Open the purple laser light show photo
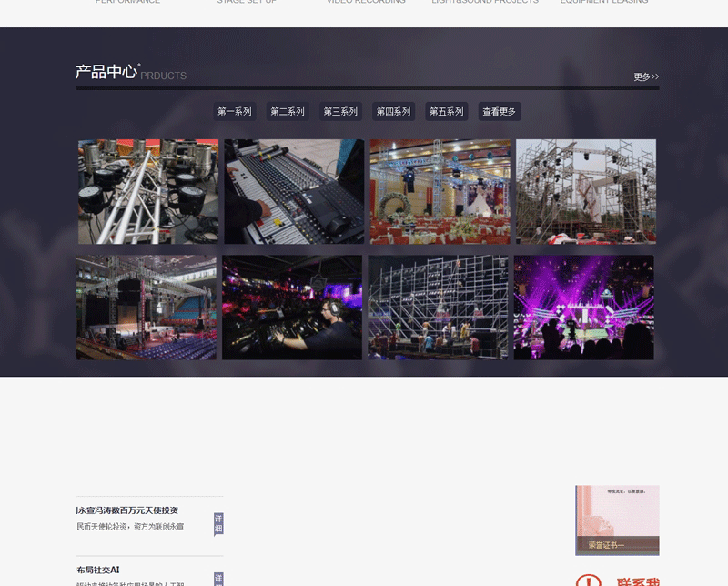728x586 pixels. (x=583, y=307)
